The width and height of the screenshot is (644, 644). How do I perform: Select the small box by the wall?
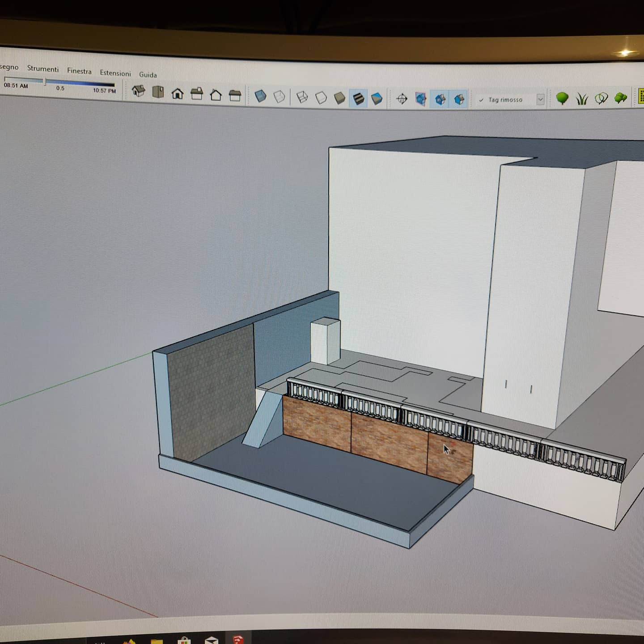click(326, 341)
